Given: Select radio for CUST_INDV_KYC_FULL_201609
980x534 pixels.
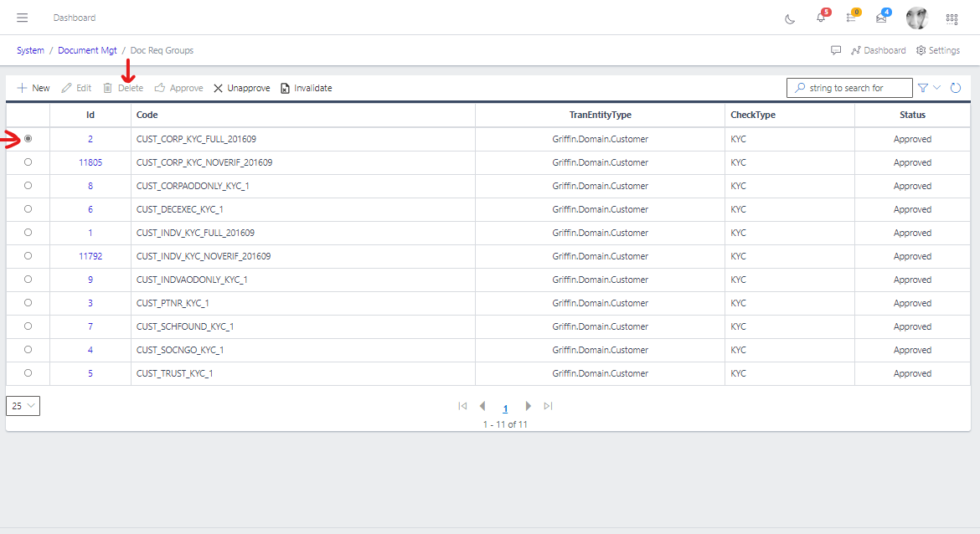Looking at the screenshot, I should click(x=28, y=233).
